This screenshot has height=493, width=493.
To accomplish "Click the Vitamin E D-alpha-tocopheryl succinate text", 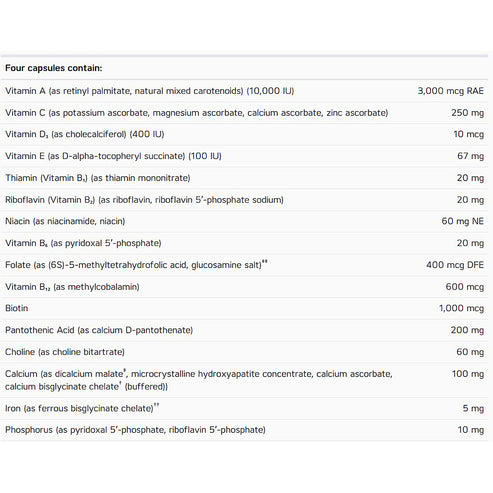I will pyautogui.click(x=113, y=156).
